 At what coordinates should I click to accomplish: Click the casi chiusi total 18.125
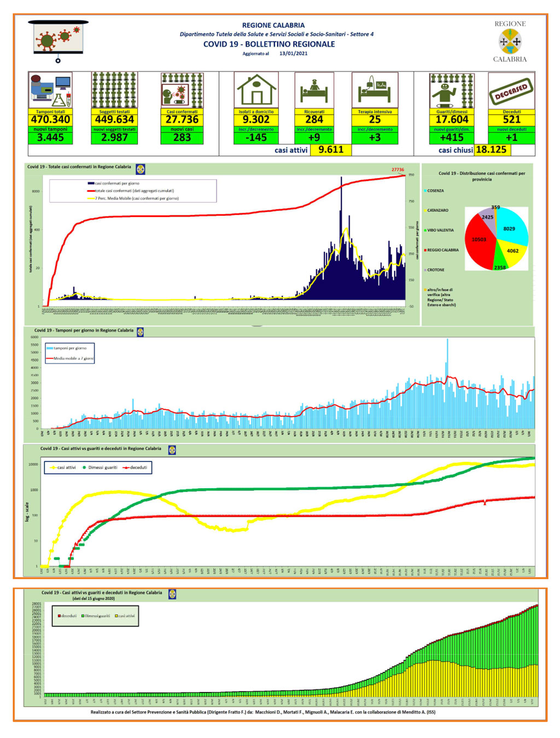(491, 150)
